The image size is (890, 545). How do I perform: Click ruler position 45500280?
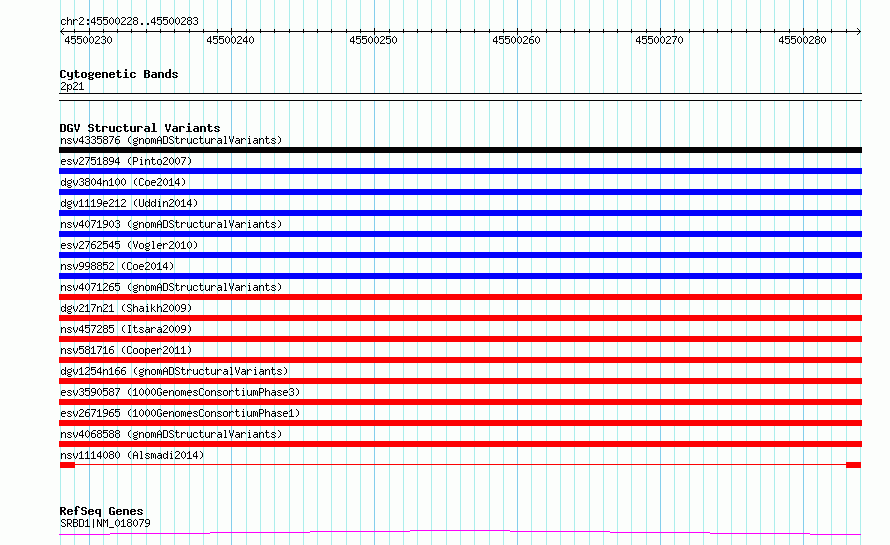coord(803,40)
